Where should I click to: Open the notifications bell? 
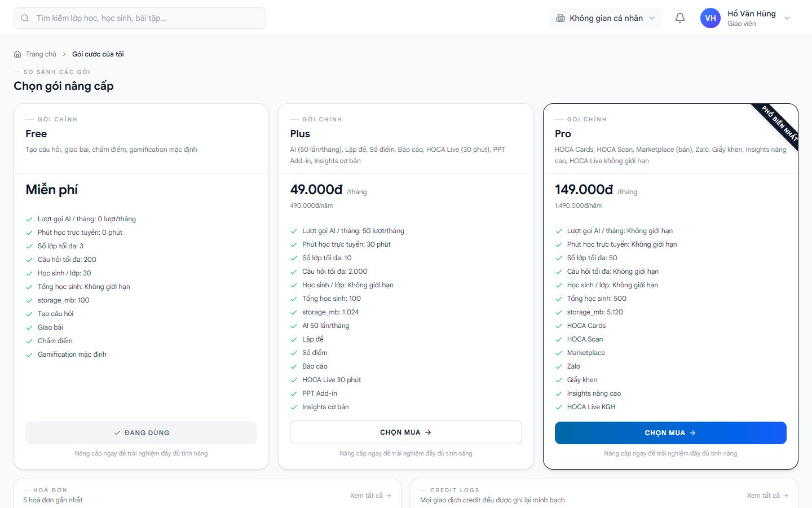click(x=680, y=18)
